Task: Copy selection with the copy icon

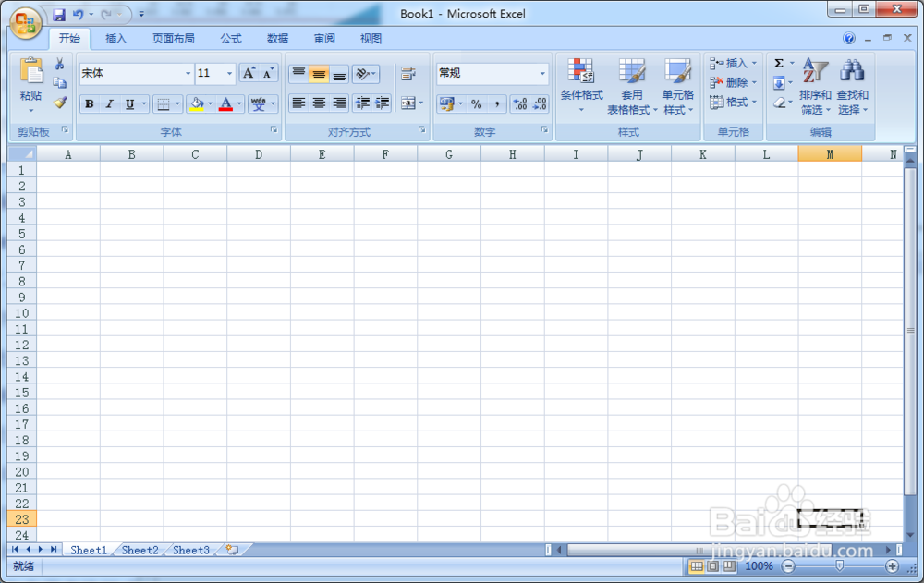Action: (x=59, y=83)
